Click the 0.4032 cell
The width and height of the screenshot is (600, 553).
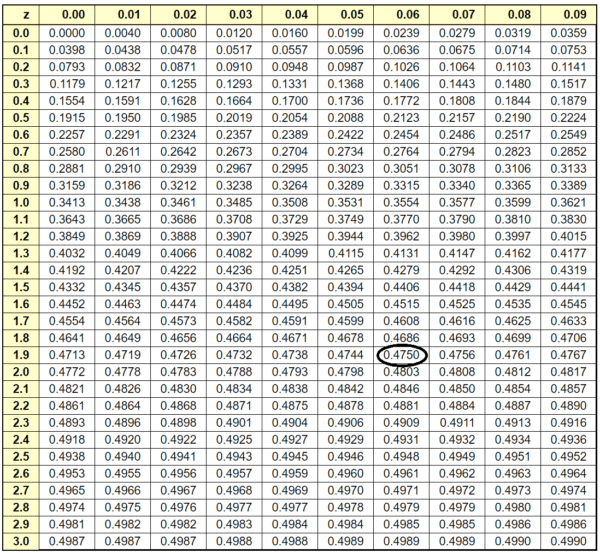[67, 253]
